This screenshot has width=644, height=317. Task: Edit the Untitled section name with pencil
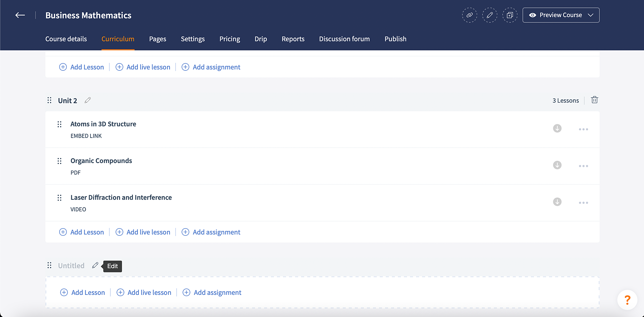[x=95, y=265]
